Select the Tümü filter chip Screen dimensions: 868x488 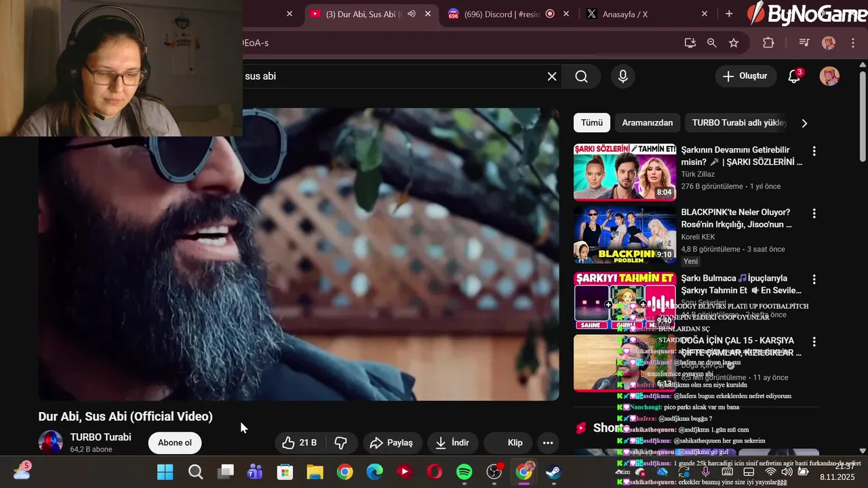[591, 123]
